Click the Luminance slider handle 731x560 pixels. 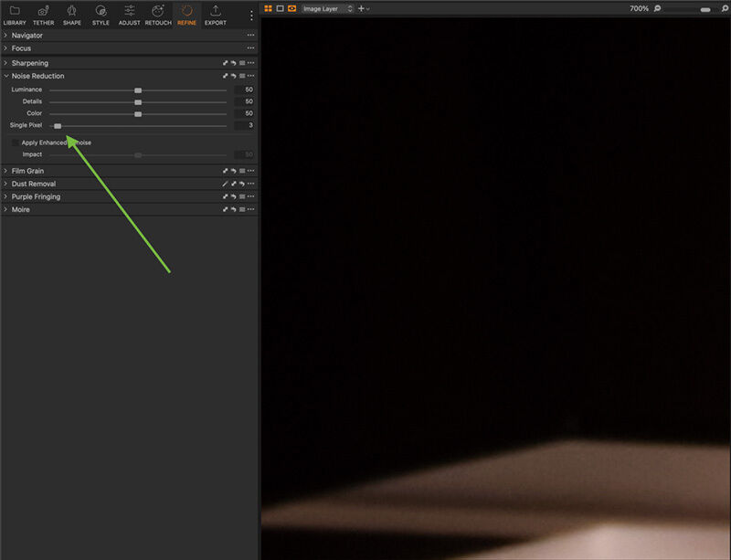pyautogui.click(x=138, y=90)
